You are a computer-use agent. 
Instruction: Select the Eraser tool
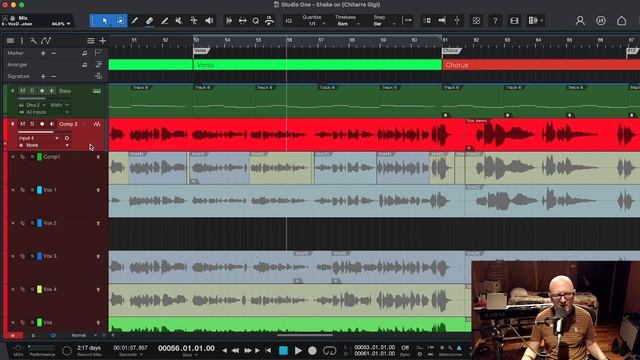[x=149, y=20]
